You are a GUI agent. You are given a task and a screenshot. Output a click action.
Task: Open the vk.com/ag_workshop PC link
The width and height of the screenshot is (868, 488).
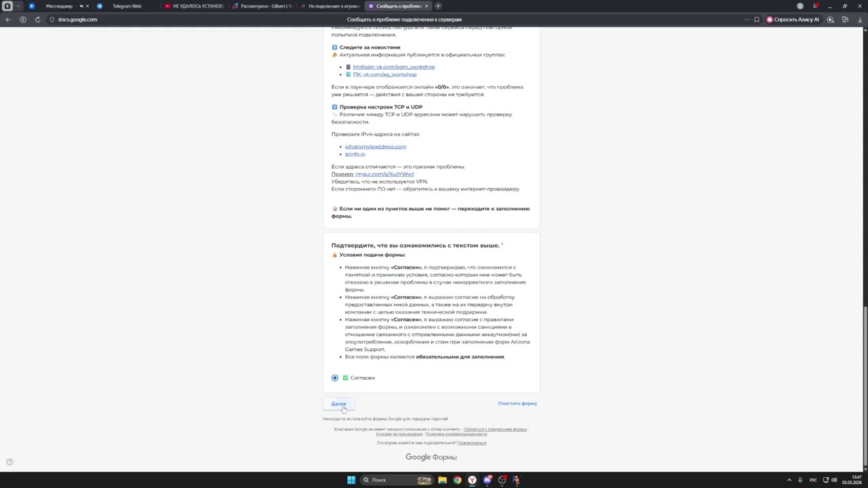(x=384, y=75)
